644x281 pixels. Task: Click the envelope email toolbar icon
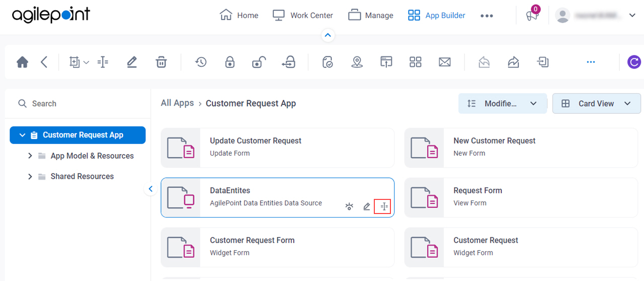pyautogui.click(x=444, y=62)
